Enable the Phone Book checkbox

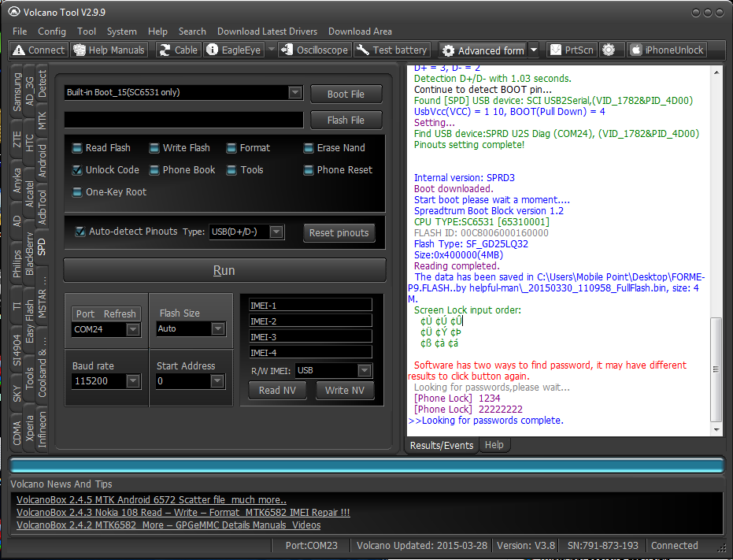(154, 170)
